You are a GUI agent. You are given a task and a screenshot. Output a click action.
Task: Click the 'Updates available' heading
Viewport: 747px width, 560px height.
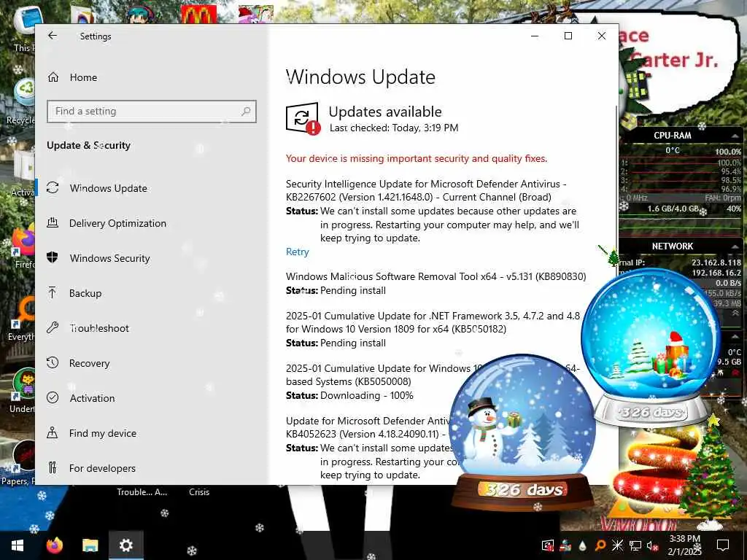pos(385,112)
